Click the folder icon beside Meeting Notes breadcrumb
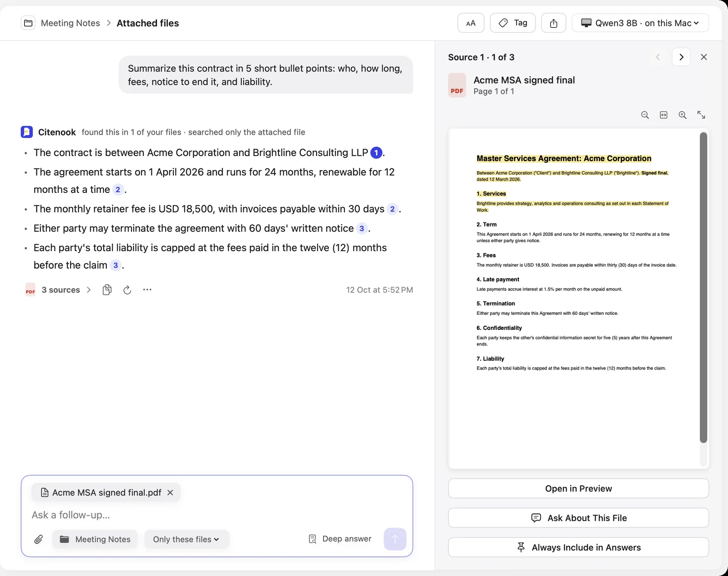728x576 pixels. pyautogui.click(x=28, y=23)
